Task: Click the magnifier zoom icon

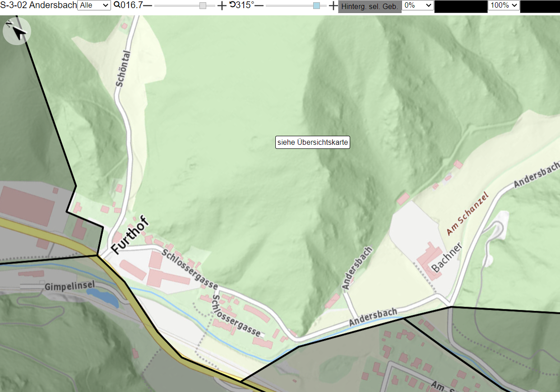Action: pyautogui.click(x=117, y=5)
